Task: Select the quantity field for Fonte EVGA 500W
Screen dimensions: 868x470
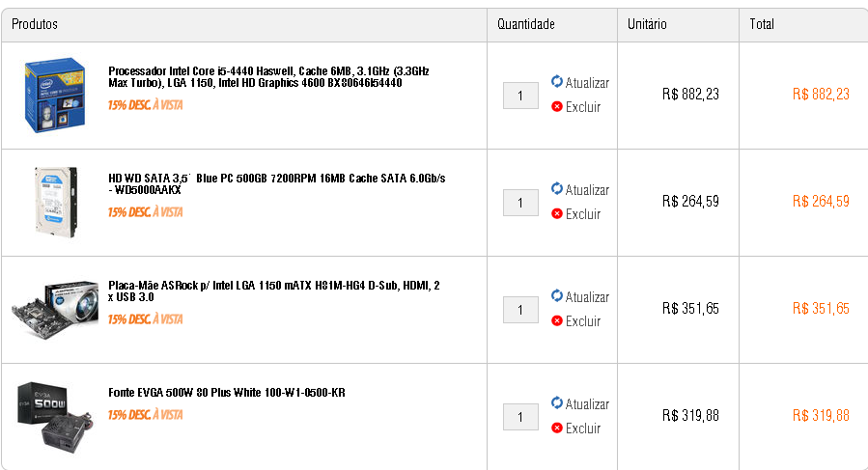Action: (x=520, y=417)
